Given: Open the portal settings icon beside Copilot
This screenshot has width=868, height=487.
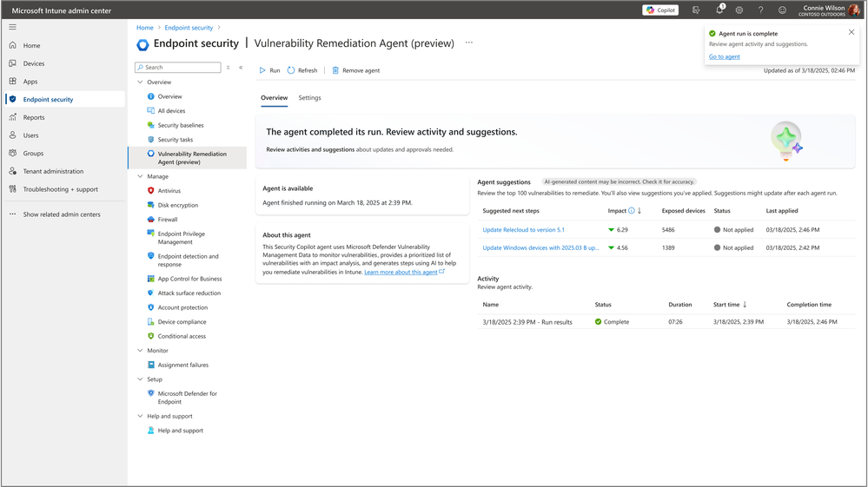Looking at the screenshot, I should pos(696,10).
